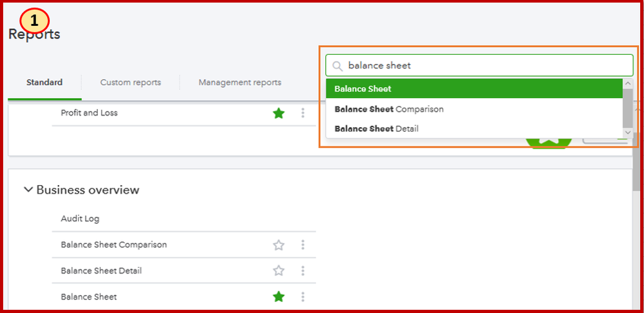Viewport: 644px width, 313px height.
Task: Open more options for Profit and Loss
Action: click(x=303, y=113)
